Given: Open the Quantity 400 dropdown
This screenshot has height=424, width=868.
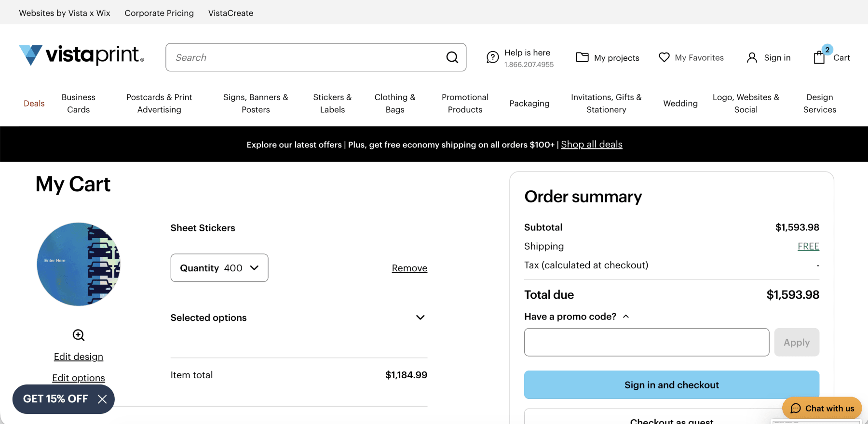Looking at the screenshot, I should (219, 268).
